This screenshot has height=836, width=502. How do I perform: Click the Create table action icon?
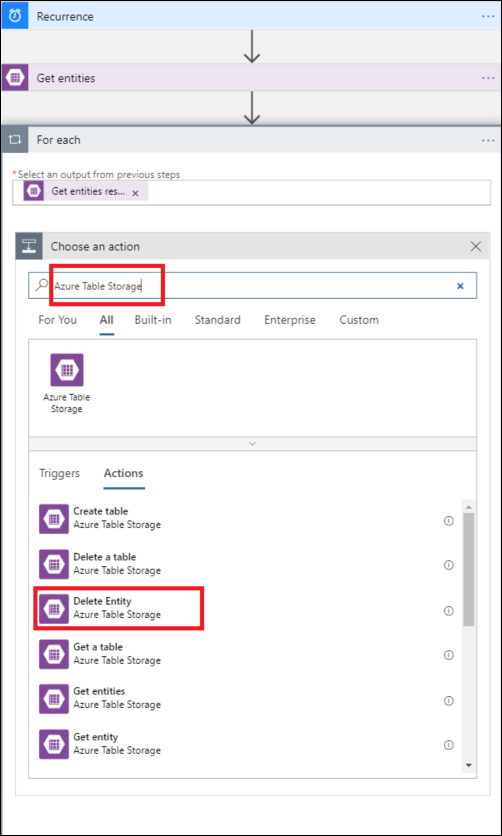click(x=54, y=519)
